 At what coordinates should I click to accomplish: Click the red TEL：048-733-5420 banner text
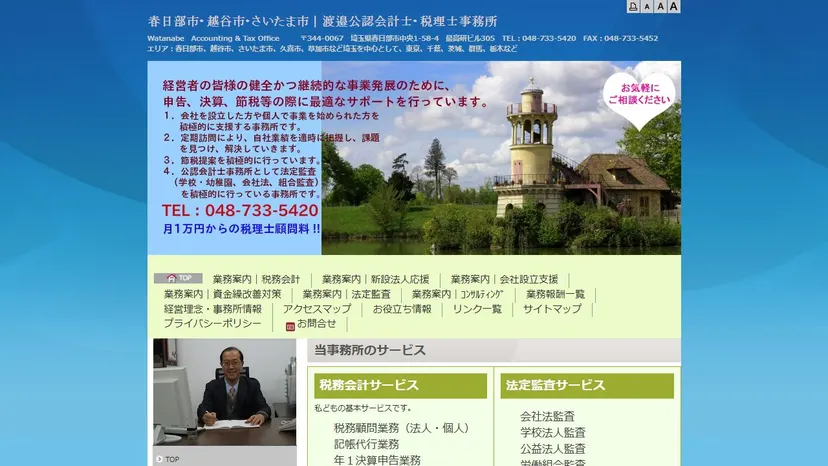[x=240, y=210]
